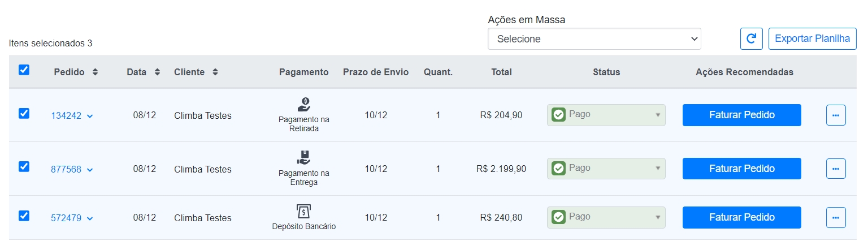
Task: Open order number 877568 link
Action: pyautogui.click(x=66, y=169)
